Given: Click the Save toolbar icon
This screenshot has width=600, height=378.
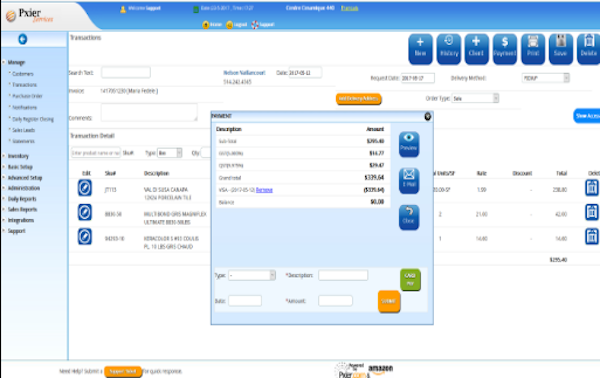Looking at the screenshot, I should click(561, 49).
